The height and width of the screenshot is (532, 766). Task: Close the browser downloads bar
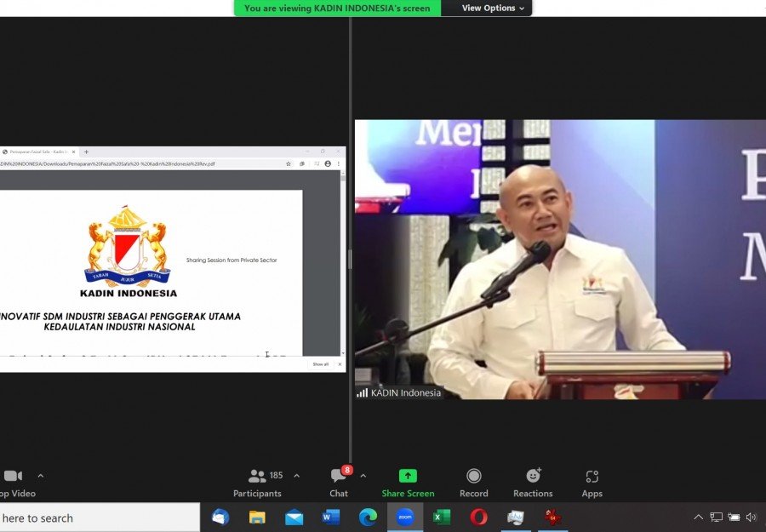click(x=340, y=364)
